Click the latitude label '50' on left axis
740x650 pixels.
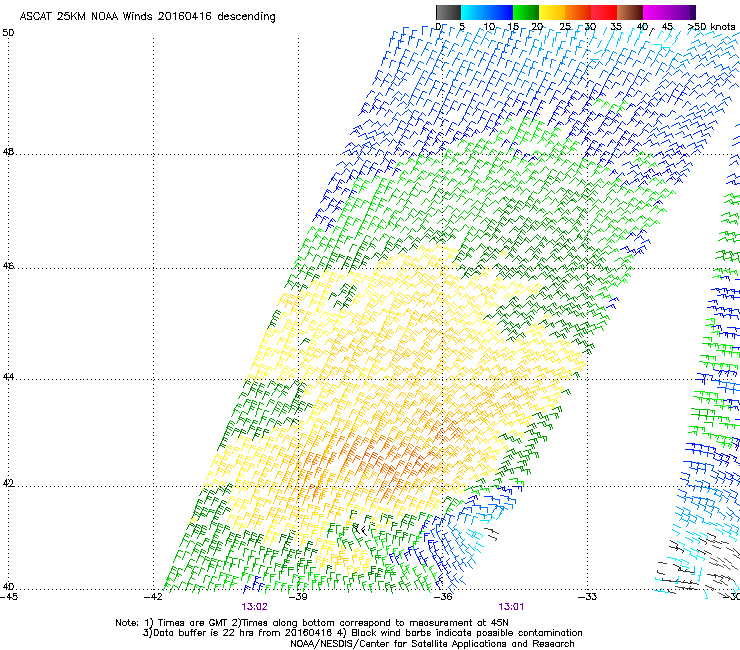click(x=8, y=33)
